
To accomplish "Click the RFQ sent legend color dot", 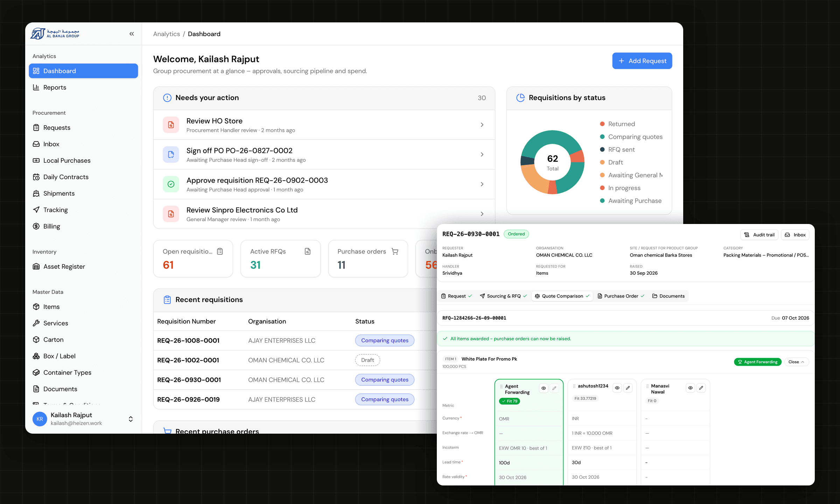I will tap(602, 149).
